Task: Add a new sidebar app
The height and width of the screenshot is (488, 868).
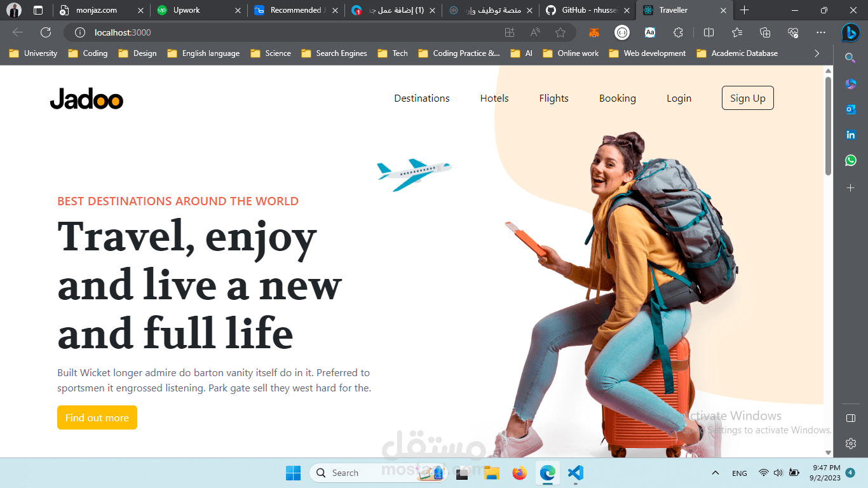Action: tap(851, 188)
